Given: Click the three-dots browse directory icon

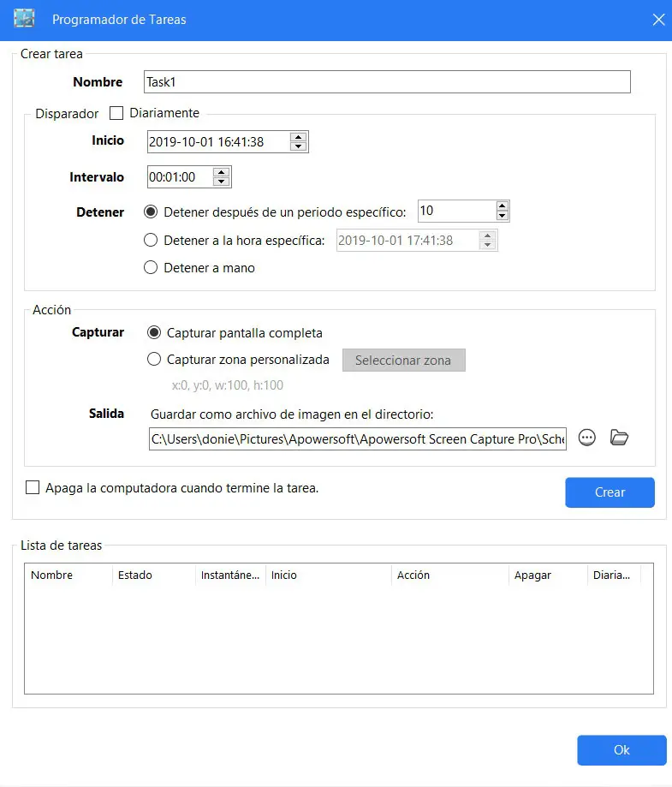Looking at the screenshot, I should [586, 438].
